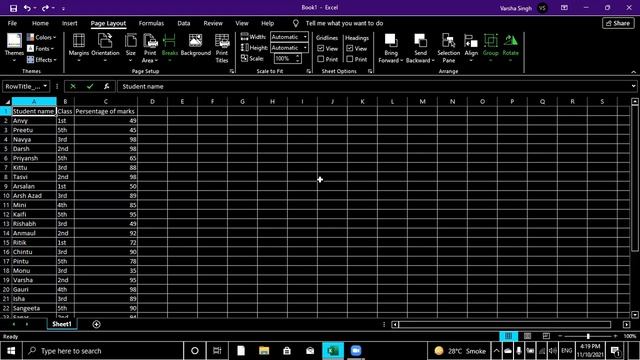Click Tell me what you want to do
The width and height of the screenshot is (640, 360).
[344, 23]
